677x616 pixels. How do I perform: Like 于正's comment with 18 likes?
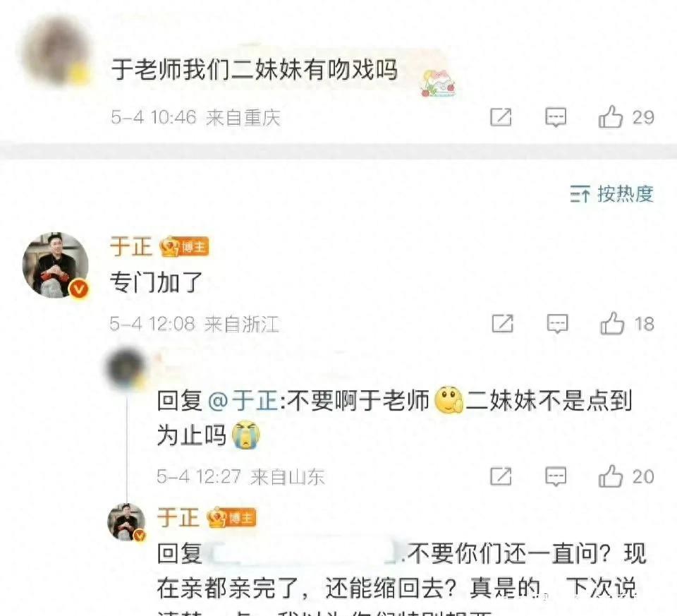pyautogui.click(x=627, y=323)
